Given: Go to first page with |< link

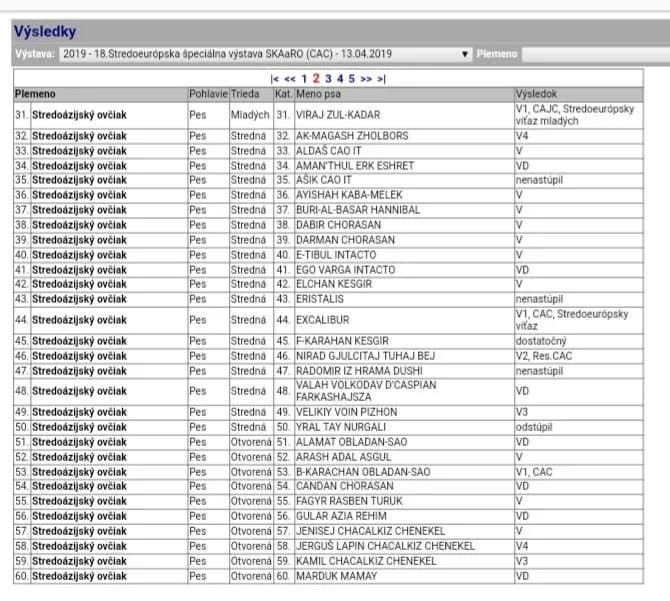Looking at the screenshot, I should pyautogui.click(x=275, y=79).
